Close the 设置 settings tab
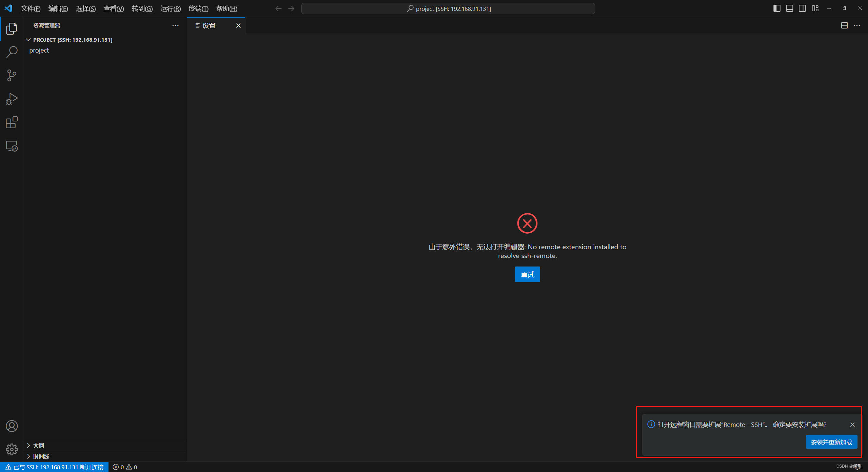 (238, 26)
